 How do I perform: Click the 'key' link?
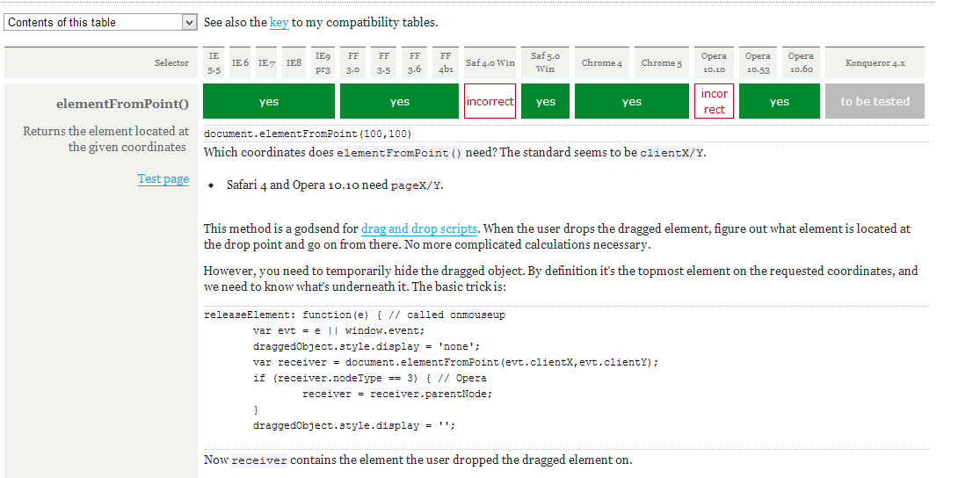(279, 22)
